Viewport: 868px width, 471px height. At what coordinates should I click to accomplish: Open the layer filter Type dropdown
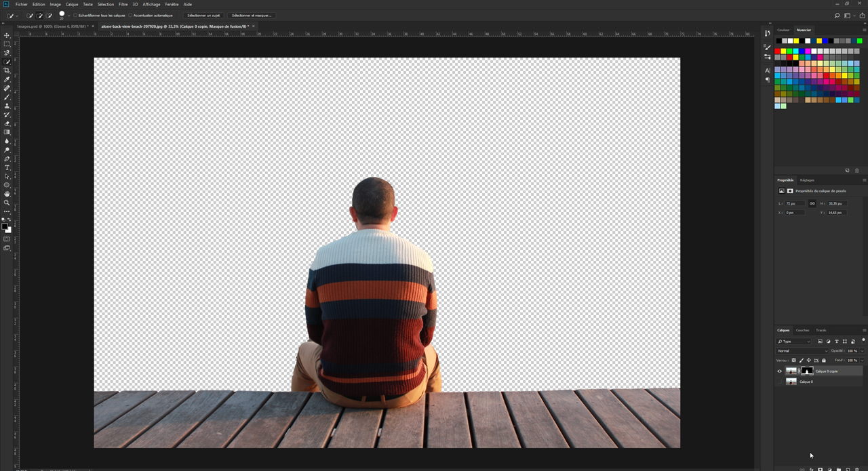(x=794, y=342)
